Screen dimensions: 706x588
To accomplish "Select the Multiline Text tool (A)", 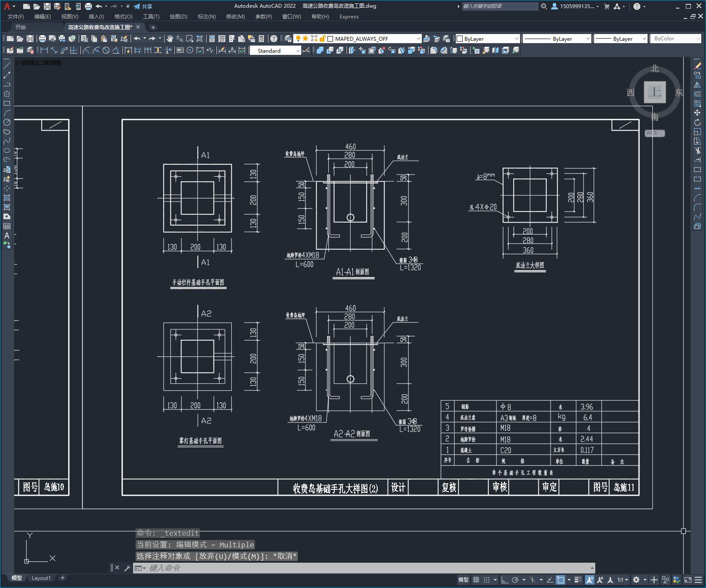I will tap(7, 235).
